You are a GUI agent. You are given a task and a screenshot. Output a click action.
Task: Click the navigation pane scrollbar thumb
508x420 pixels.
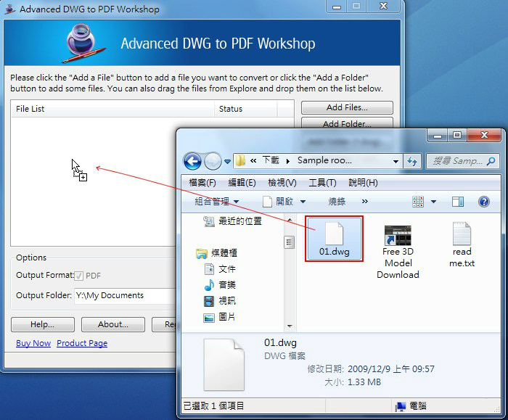pyautogui.click(x=290, y=242)
